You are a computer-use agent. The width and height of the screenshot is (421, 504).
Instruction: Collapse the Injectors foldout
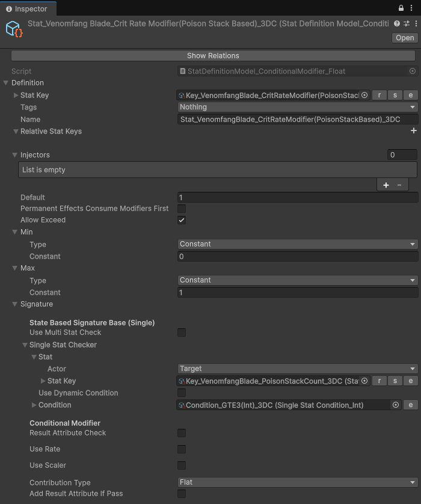[15, 155]
